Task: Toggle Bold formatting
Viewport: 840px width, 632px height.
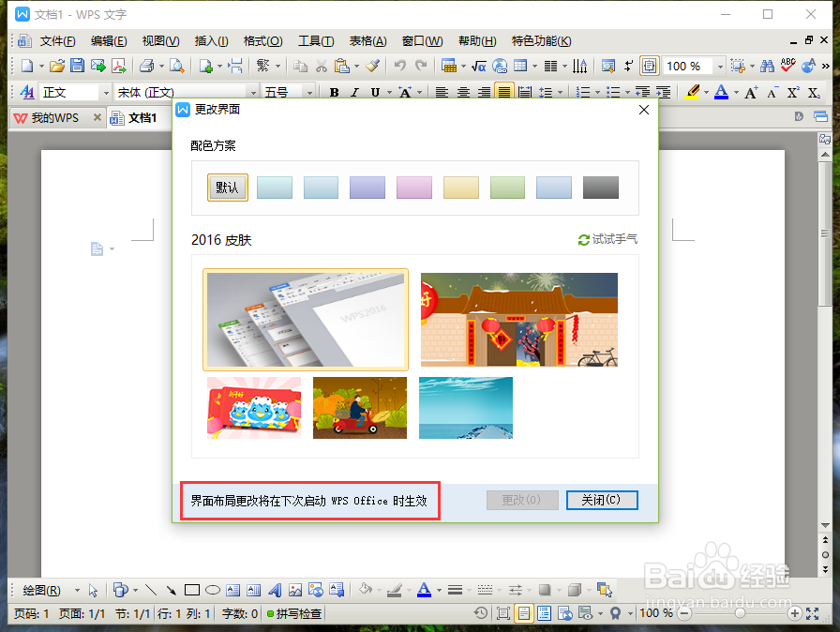Action: pyautogui.click(x=335, y=92)
